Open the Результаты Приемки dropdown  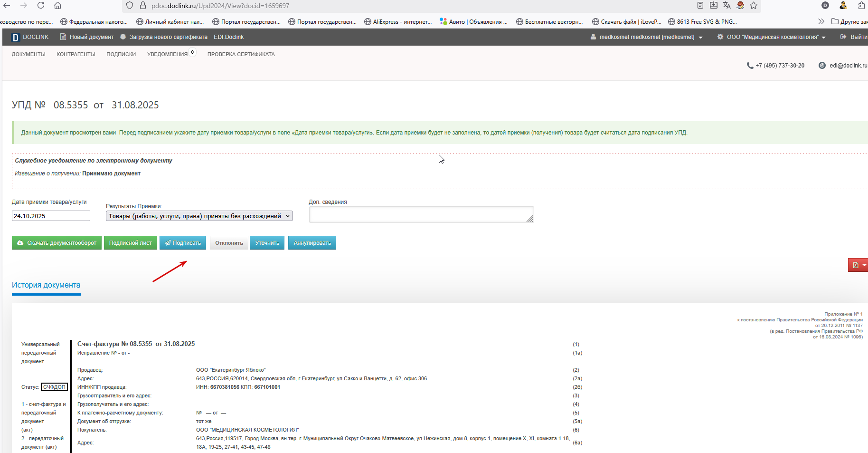tap(199, 216)
